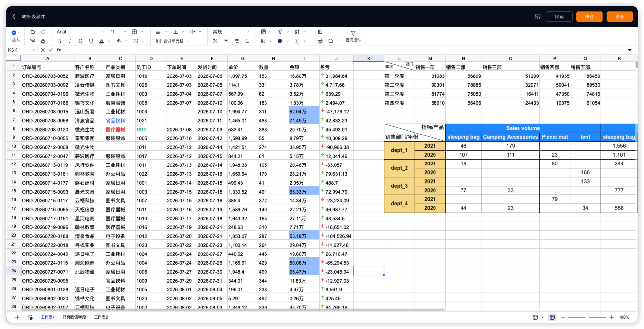Click the zoom in plus button
The height and width of the screenshot is (329, 644).
point(611,317)
